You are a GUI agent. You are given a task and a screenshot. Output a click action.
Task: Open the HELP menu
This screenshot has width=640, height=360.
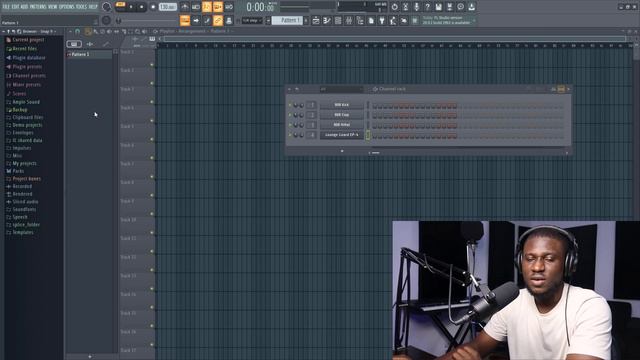coord(93,7)
